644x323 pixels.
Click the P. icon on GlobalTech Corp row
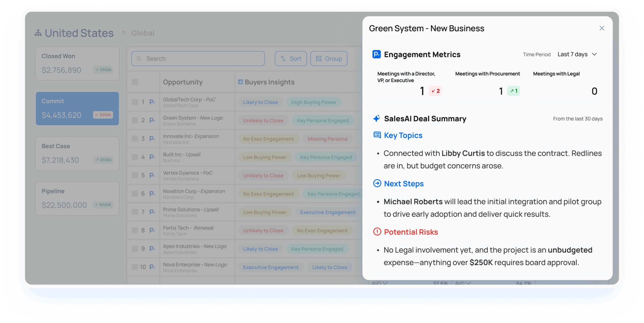point(152,102)
